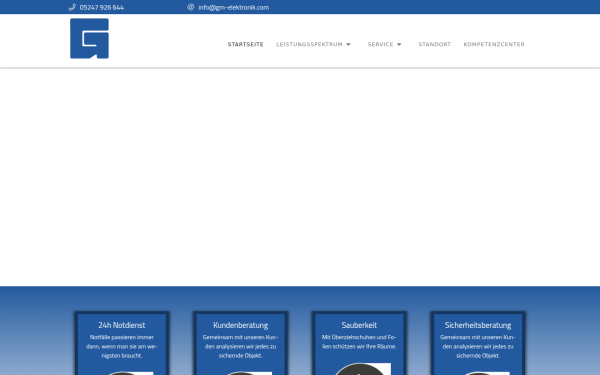
Task: Open the Leistungsspektrum menu item
Action: pyautogui.click(x=310, y=44)
